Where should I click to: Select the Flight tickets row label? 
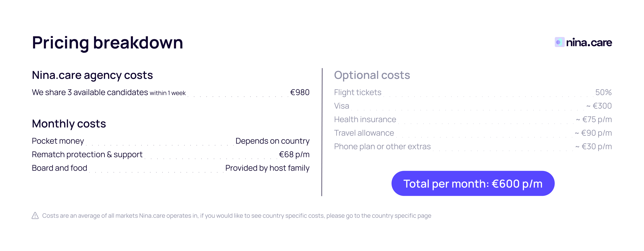[357, 92]
